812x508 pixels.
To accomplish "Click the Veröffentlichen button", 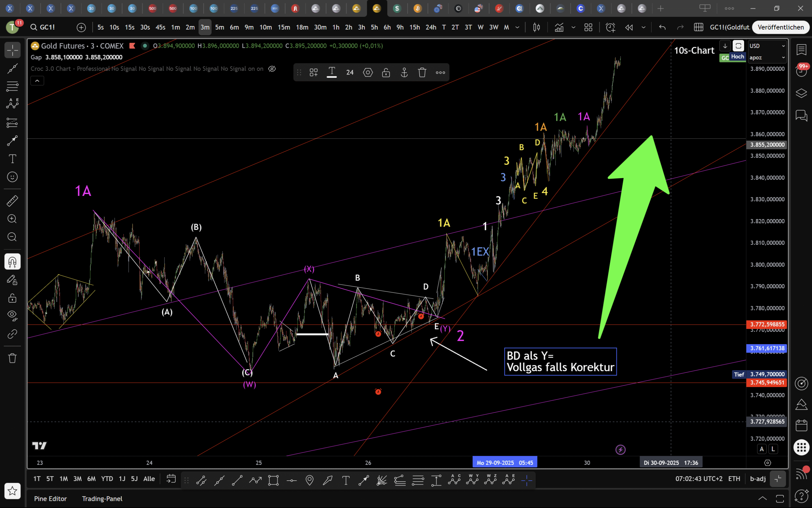I will tap(780, 27).
